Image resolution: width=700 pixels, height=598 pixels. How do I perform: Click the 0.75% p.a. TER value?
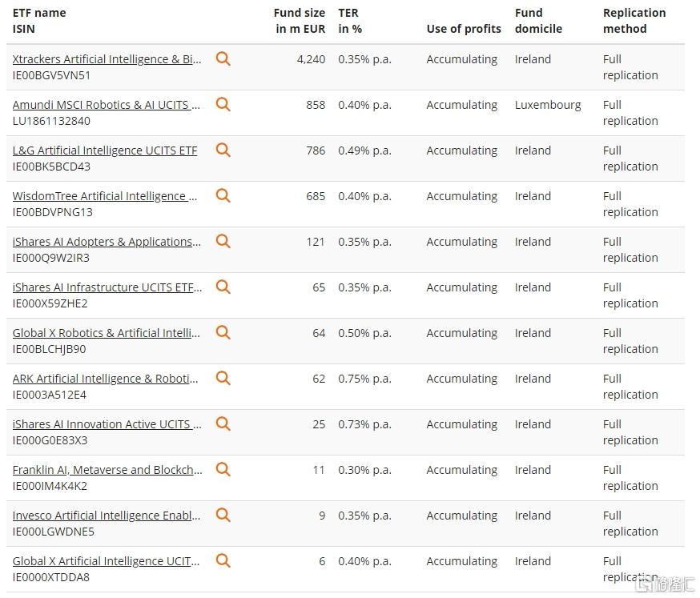click(x=364, y=379)
